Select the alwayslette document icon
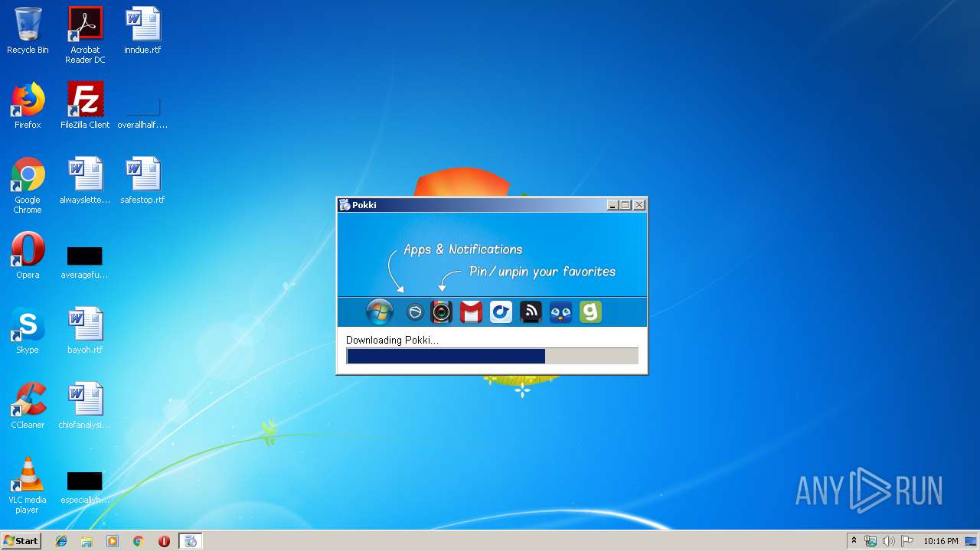This screenshot has height=551, width=980. click(85, 181)
